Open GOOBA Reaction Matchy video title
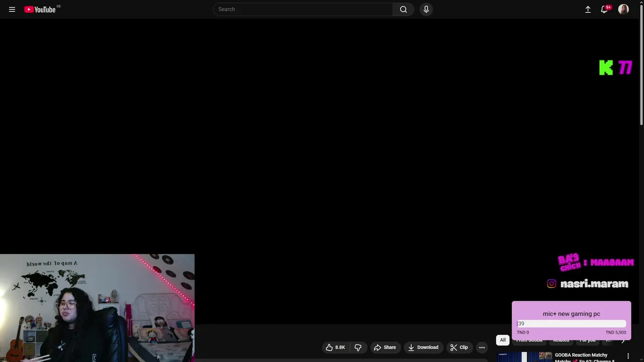 coord(585,357)
